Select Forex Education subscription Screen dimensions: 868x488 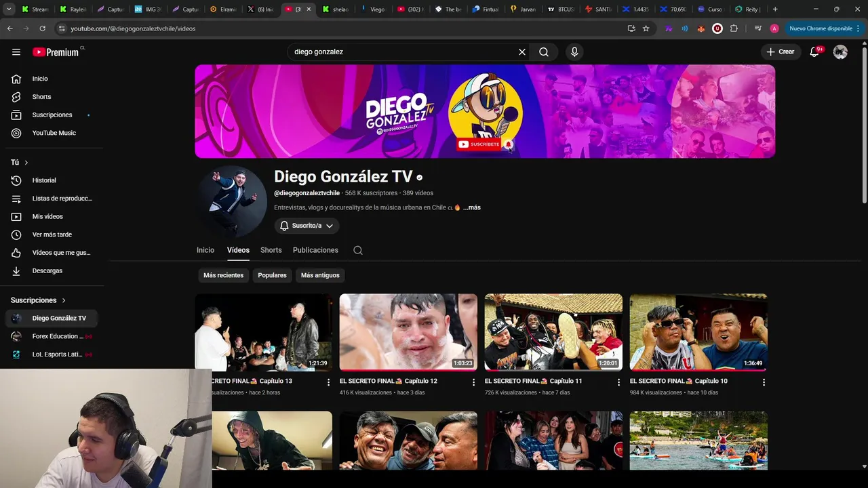[x=52, y=336]
